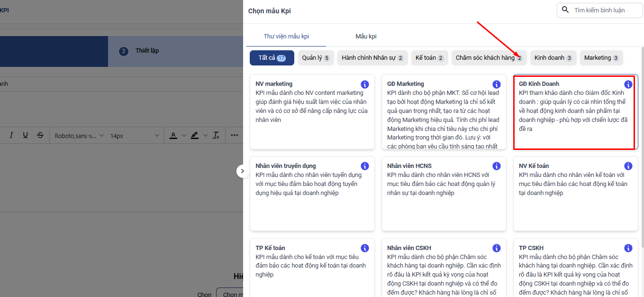Filter templates by Kinh doanh category
644x297 pixels.
click(x=553, y=58)
